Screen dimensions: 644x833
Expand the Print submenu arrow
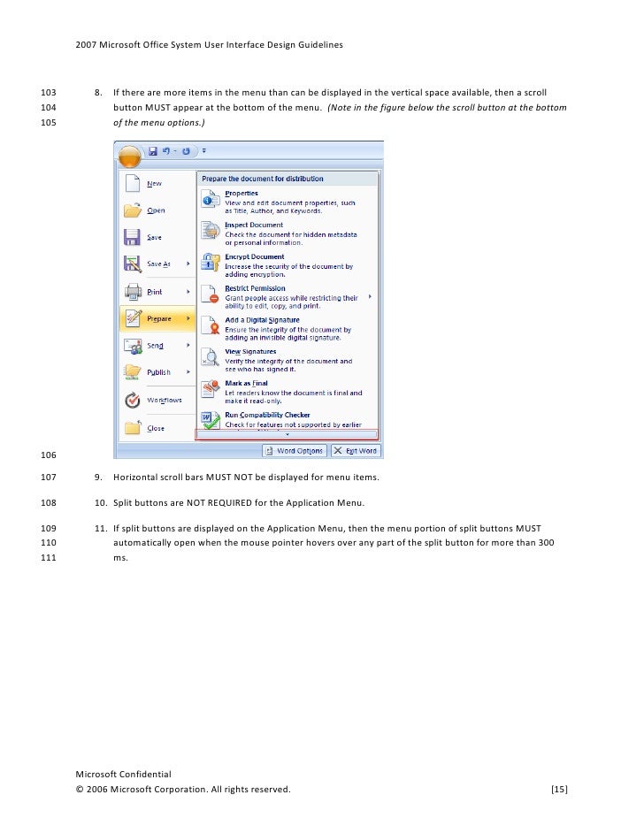[x=188, y=292]
